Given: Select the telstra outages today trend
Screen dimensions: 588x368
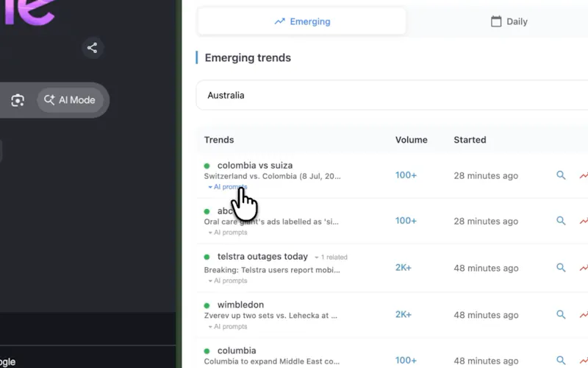Looking at the screenshot, I should tap(262, 256).
